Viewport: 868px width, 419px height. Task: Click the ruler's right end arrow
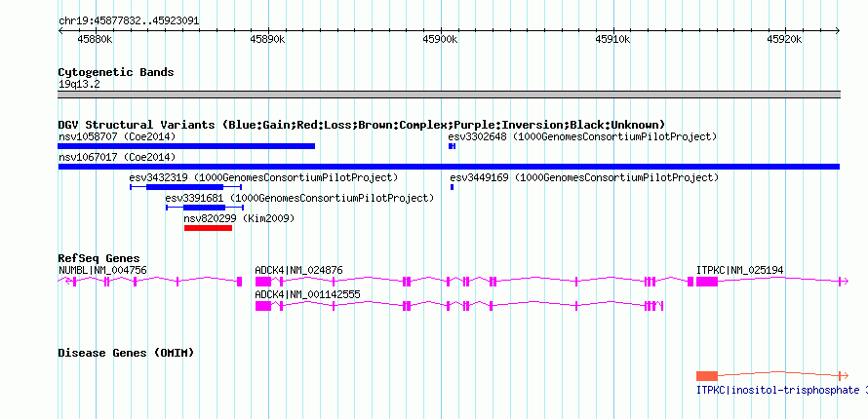point(837,31)
